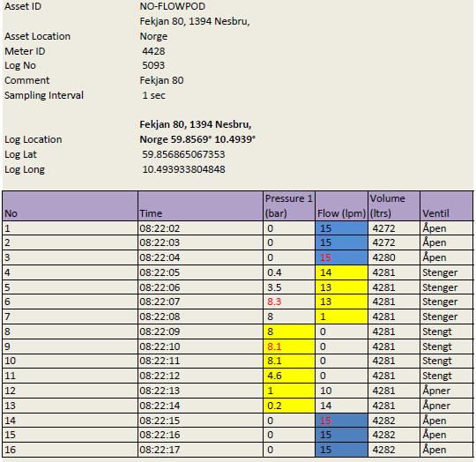Select 'Stenger' in the 08:22:05 row
476x462 pixels.
coord(447,272)
